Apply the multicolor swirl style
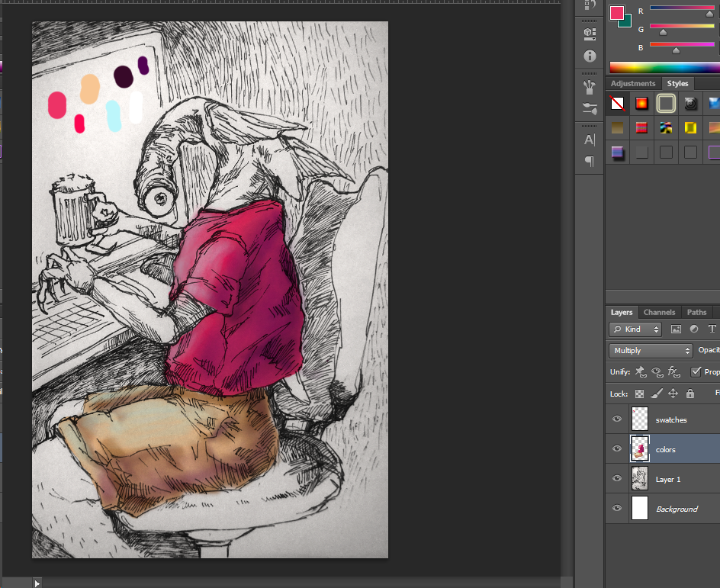This screenshot has width=720, height=588. [x=666, y=127]
